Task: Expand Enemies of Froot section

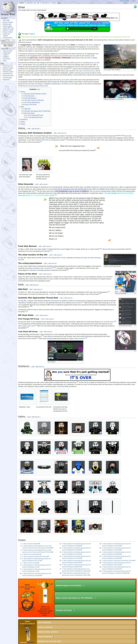Action: (73, 610)
